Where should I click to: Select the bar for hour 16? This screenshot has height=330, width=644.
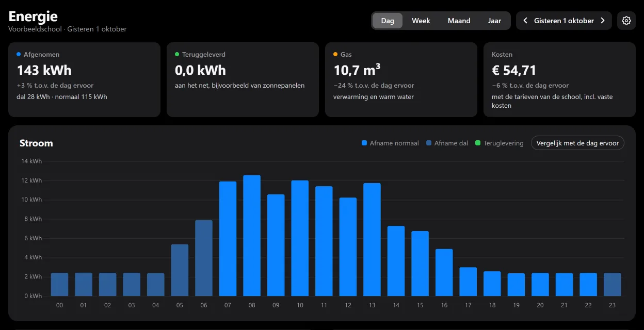point(444,273)
